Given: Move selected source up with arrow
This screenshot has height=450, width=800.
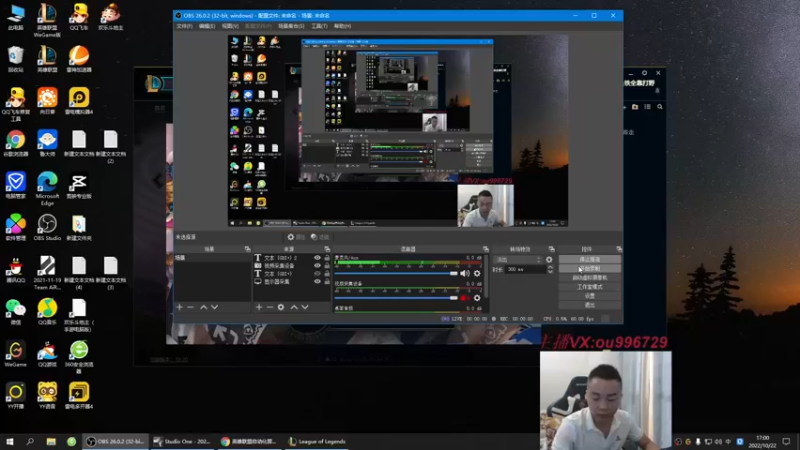Looking at the screenshot, I should [294, 307].
